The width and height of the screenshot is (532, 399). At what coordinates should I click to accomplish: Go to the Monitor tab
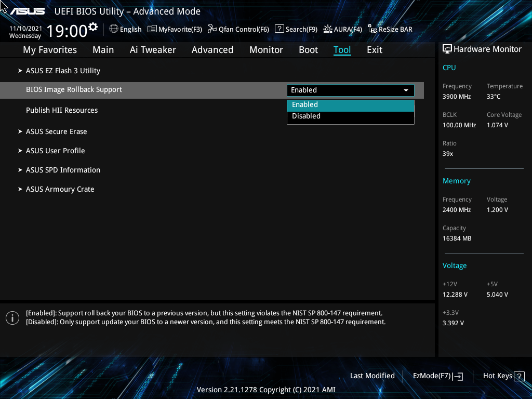click(266, 50)
